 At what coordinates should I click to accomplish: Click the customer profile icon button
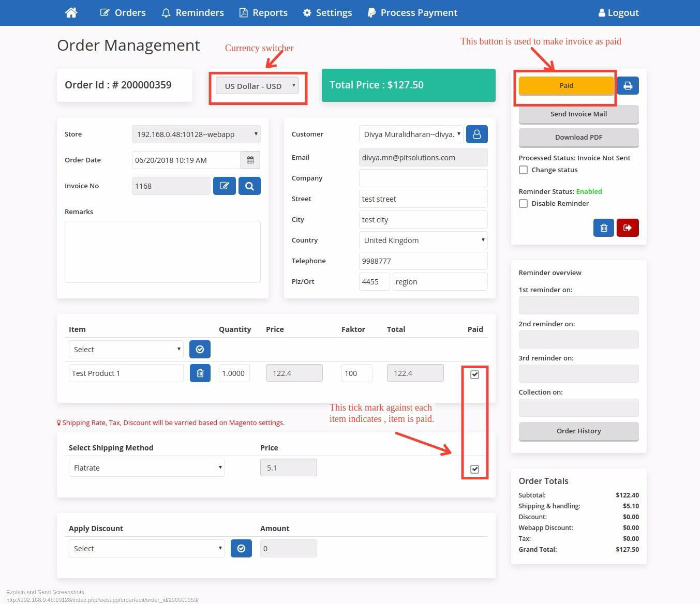tap(476, 134)
